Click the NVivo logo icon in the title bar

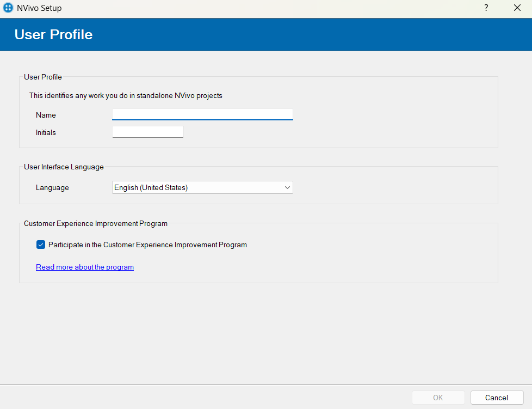tap(8, 8)
